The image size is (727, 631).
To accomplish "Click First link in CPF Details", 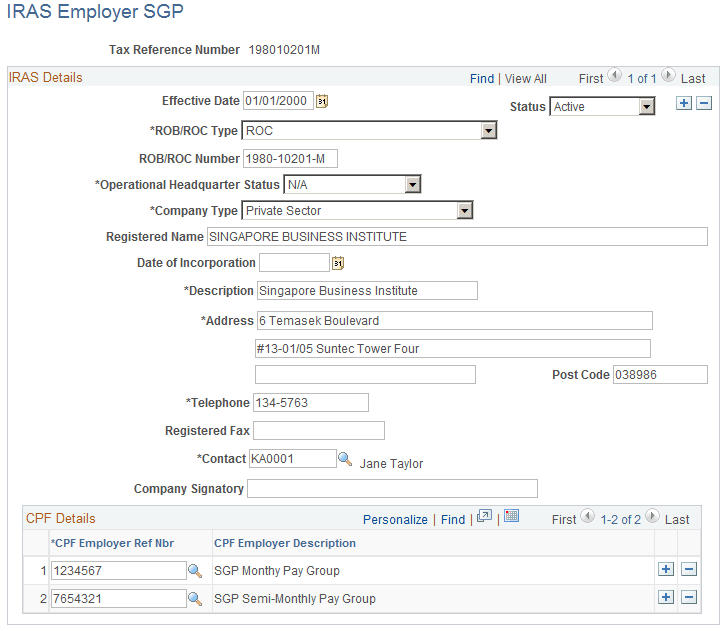I will click(x=564, y=520).
